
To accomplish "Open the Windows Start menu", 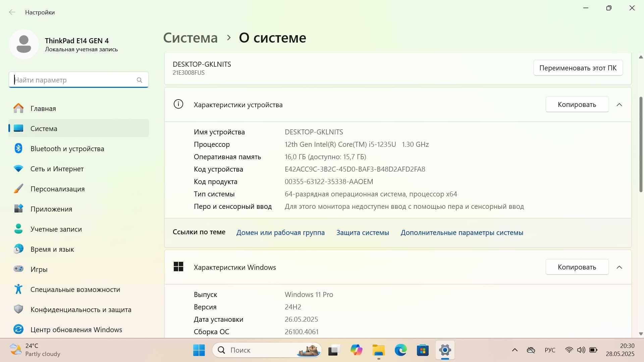I will pyautogui.click(x=199, y=350).
